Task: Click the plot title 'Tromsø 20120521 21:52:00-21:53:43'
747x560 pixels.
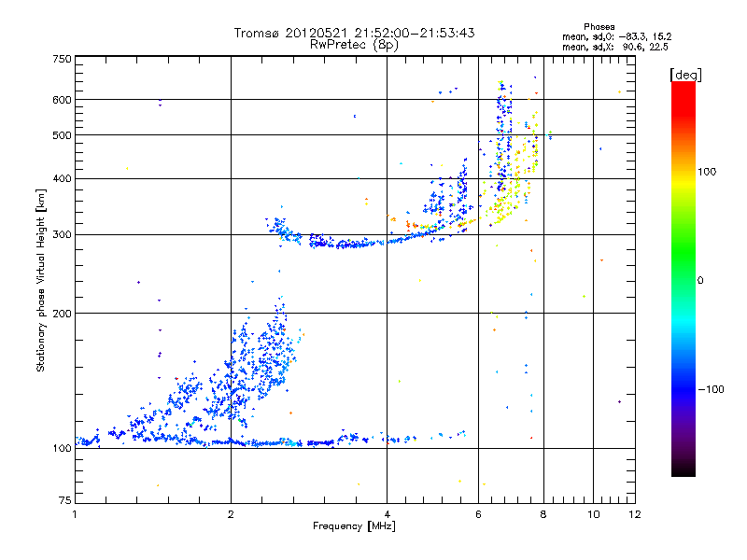Action: 354,33
